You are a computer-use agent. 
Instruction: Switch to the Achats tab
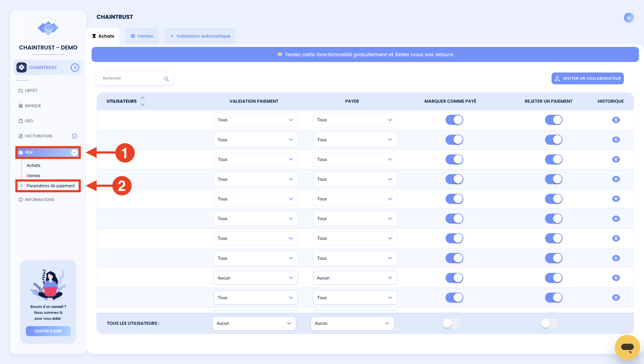point(103,36)
